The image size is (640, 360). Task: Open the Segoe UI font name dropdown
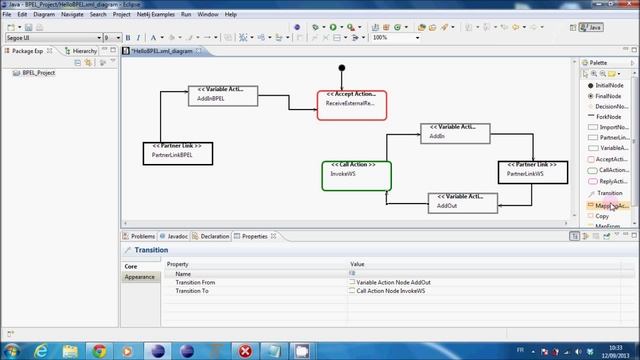click(x=99, y=38)
